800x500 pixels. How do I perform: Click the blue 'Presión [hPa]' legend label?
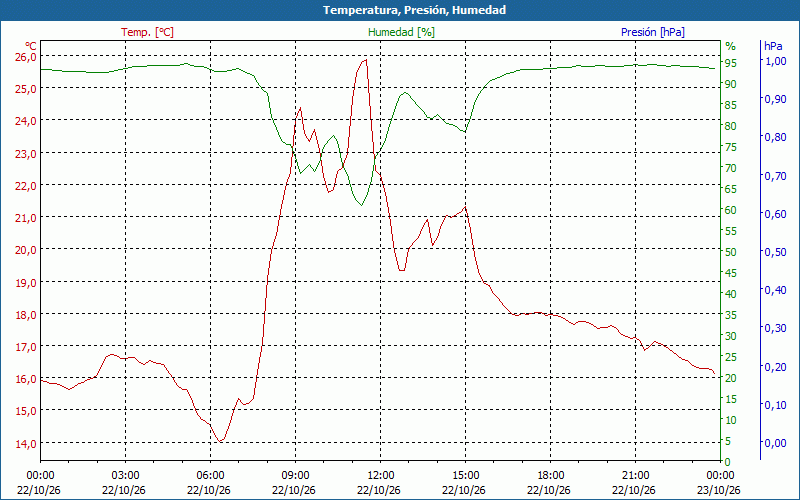point(653,32)
